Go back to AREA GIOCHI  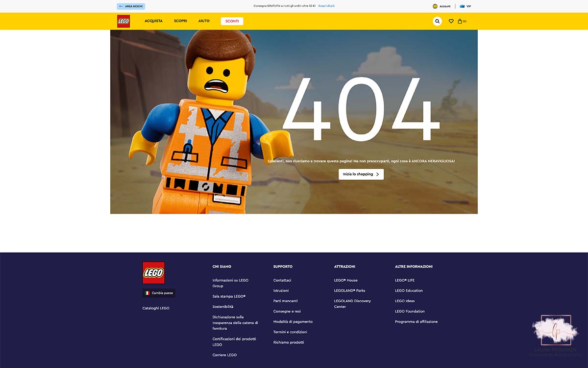[131, 6]
